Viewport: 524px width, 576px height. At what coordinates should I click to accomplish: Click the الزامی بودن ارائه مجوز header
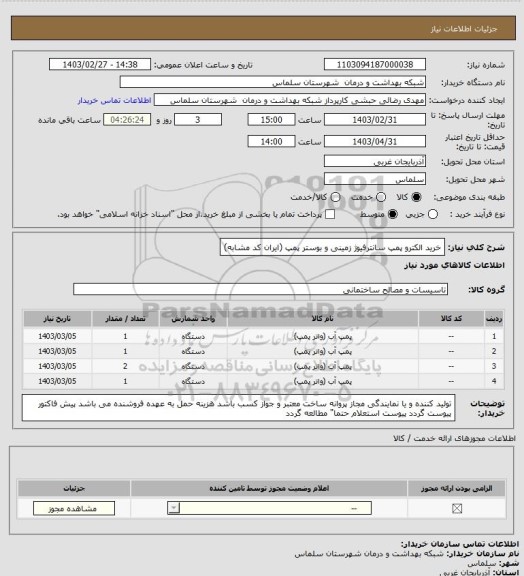tap(457, 489)
